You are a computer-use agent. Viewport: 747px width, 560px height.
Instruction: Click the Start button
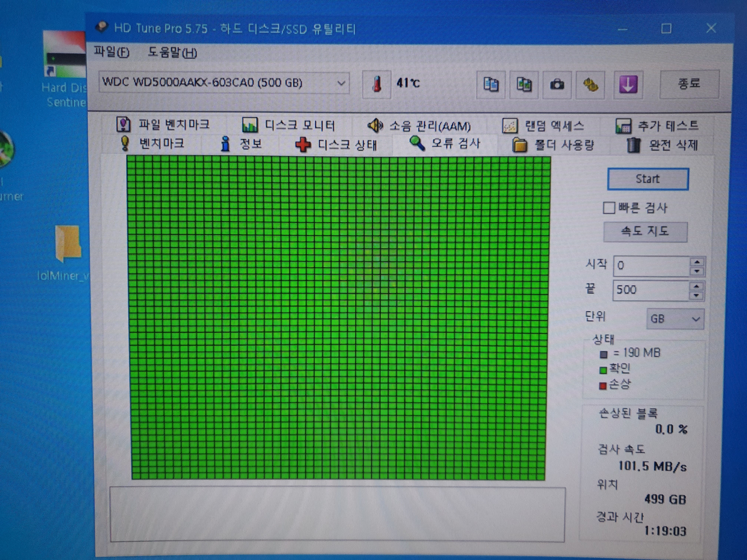pos(648,179)
